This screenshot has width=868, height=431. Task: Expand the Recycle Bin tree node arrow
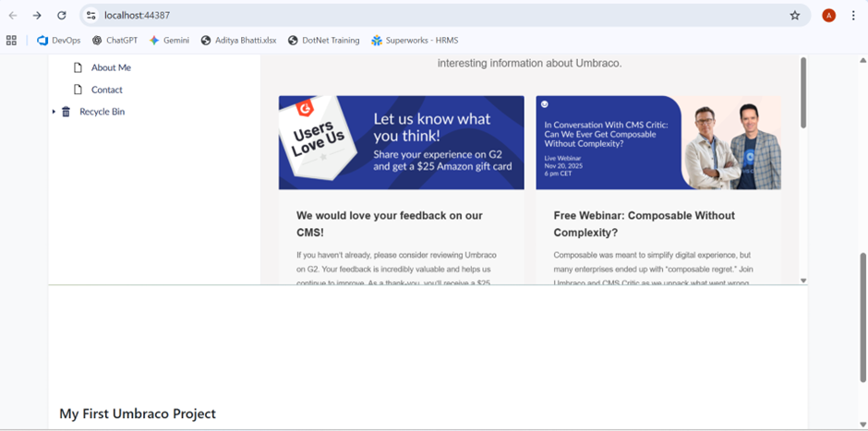[x=54, y=112]
